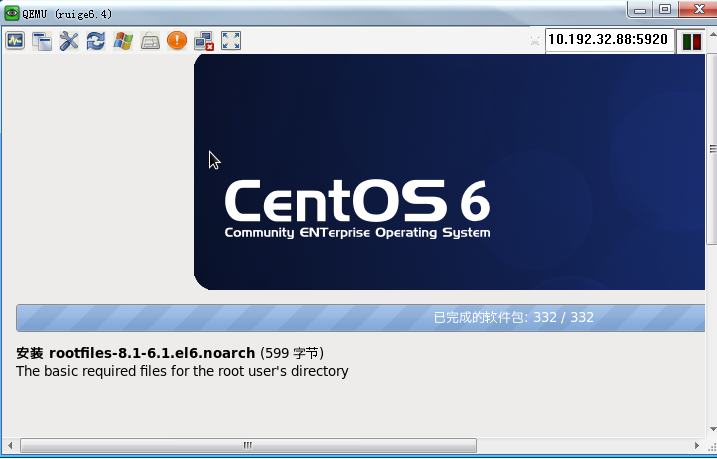Click the orange exclamation alert icon
The image size is (717, 459).
point(177,41)
